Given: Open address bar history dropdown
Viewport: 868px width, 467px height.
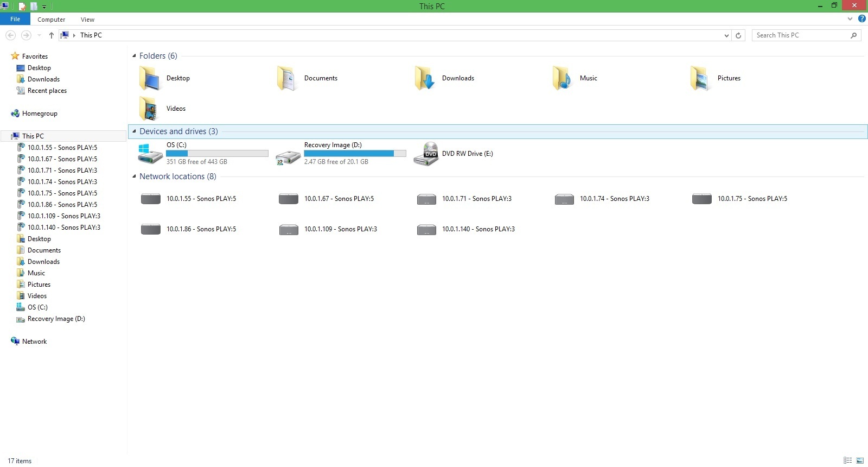Looking at the screenshot, I should tap(726, 35).
